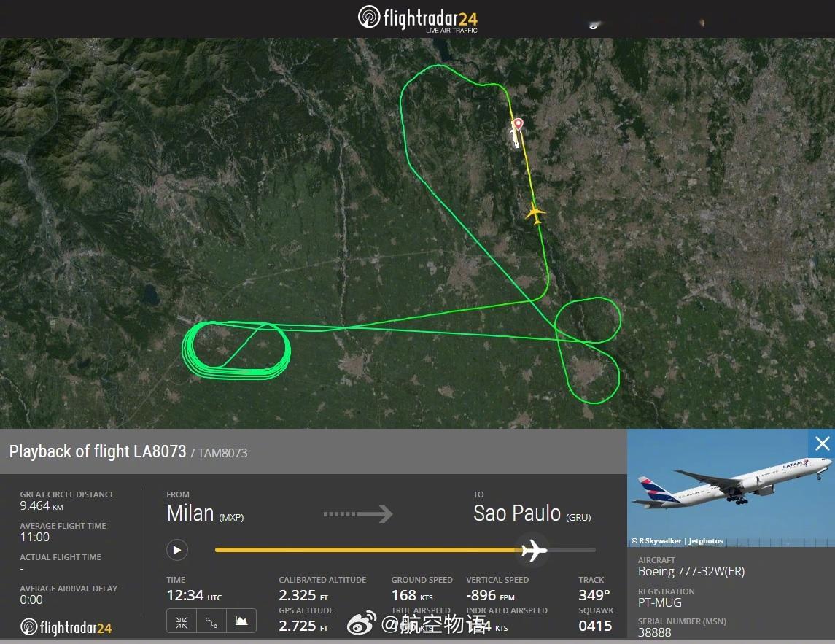The width and height of the screenshot is (835, 644).
Task: Click the red location pin on map
Action: [x=519, y=125]
